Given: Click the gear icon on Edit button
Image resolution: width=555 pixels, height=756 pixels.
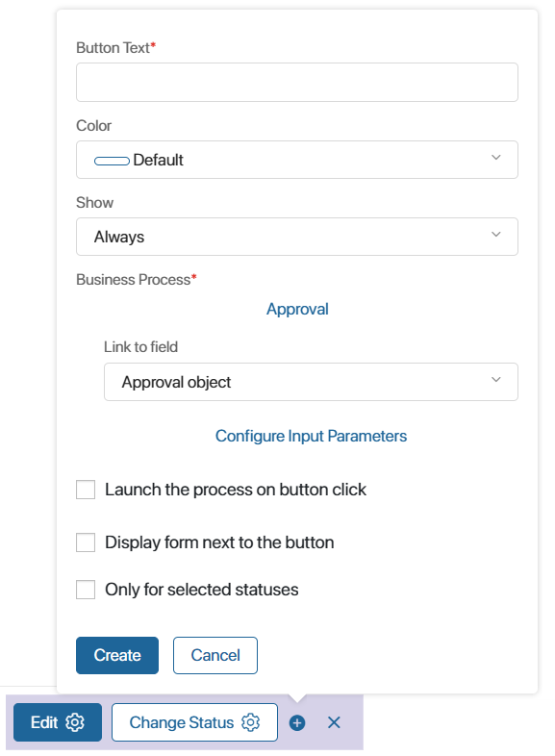Looking at the screenshot, I should (75, 722).
